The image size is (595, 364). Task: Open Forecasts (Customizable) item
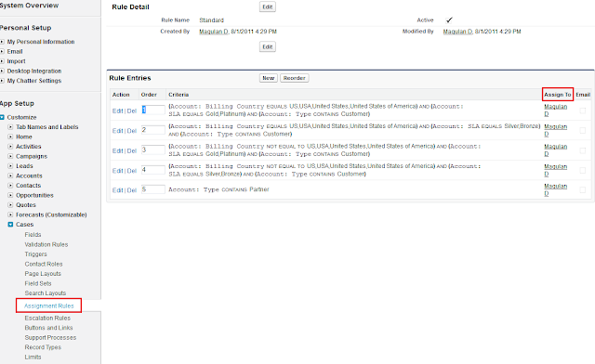point(51,215)
